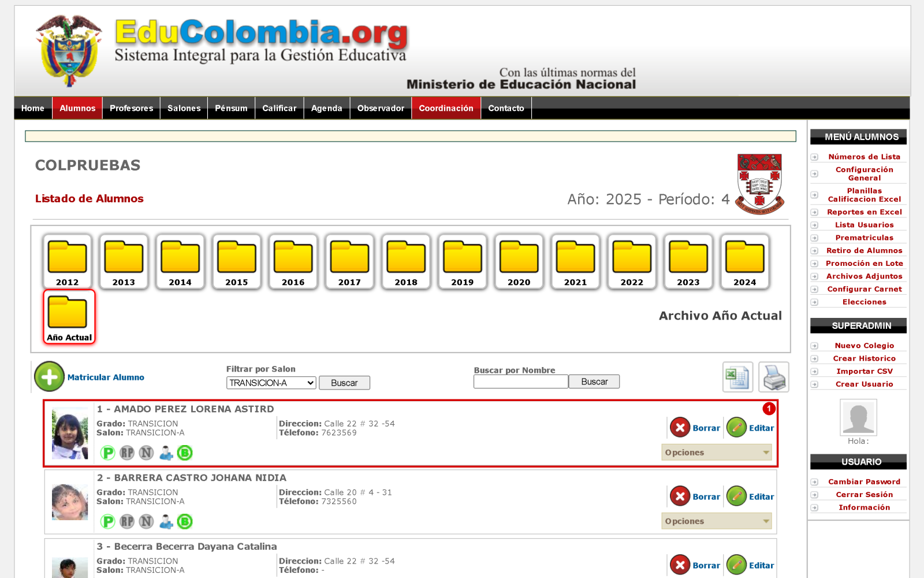Click green B icon for Barrera Castro
This screenshot has height=578, width=924.
point(185,522)
